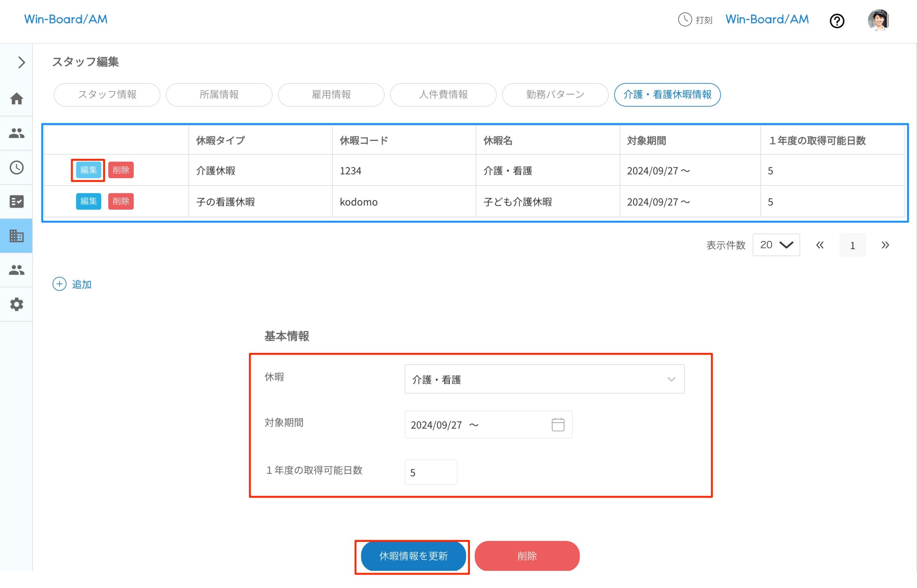Switch to the スタッフ情報 tab
917x588 pixels.
(107, 95)
